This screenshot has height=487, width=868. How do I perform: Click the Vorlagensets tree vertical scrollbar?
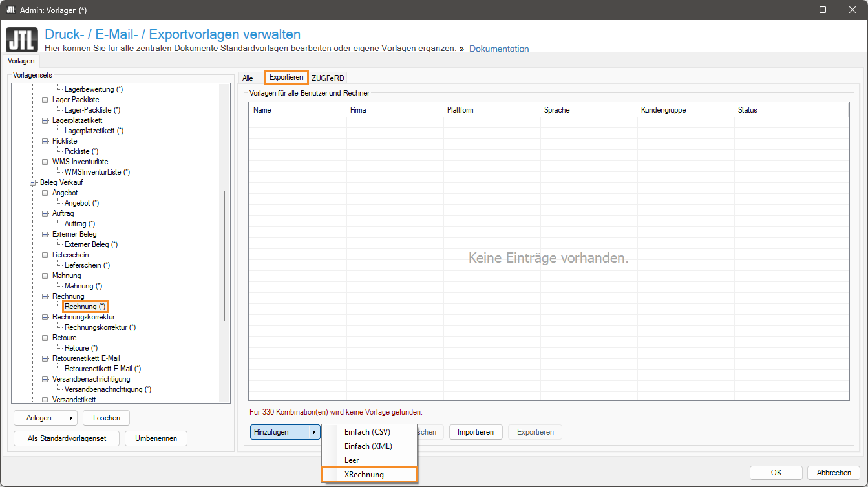pyautogui.click(x=224, y=255)
